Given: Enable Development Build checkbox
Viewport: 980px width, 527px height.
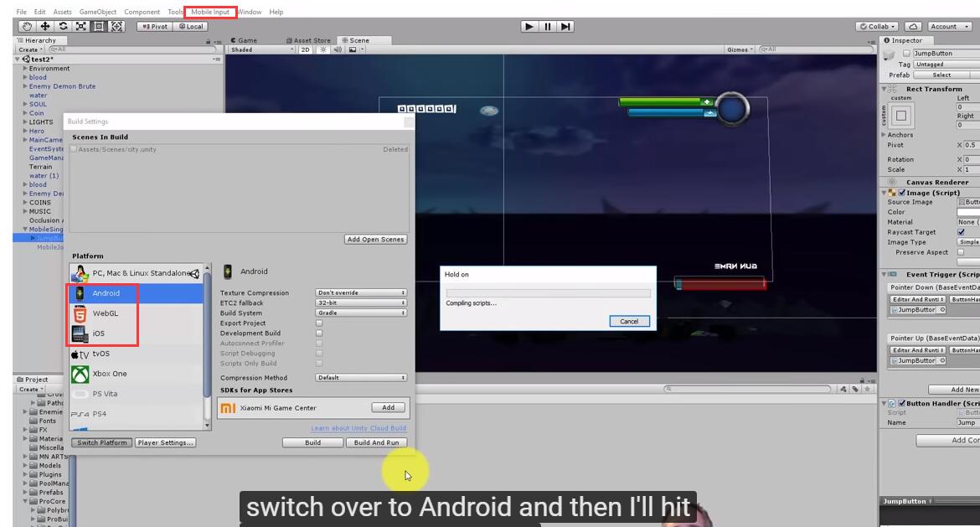Looking at the screenshot, I should 319,333.
